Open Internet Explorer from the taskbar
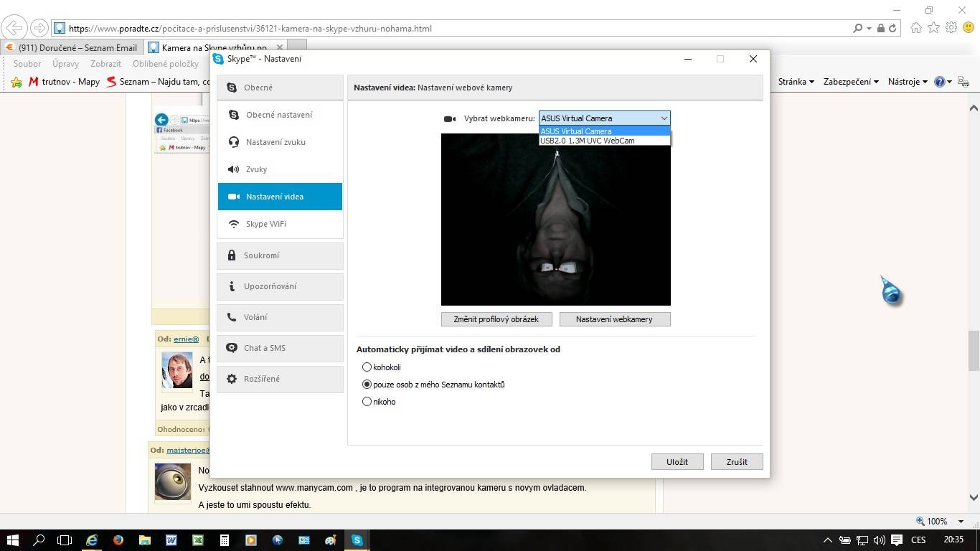This screenshot has height=551, width=980. pos(92,540)
